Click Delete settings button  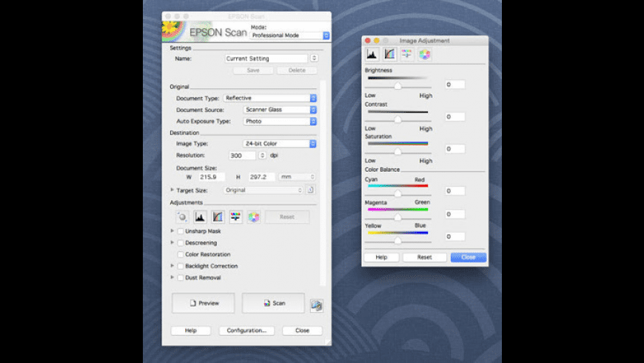[297, 70]
